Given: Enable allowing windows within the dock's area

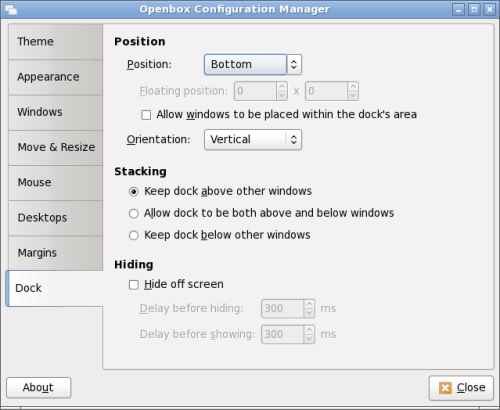Looking at the screenshot, I should 146,115.
